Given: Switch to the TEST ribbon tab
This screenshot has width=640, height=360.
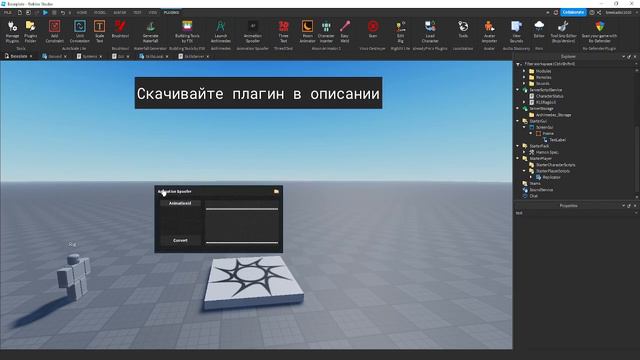Looking at the screenshot, I should point(137,13).
